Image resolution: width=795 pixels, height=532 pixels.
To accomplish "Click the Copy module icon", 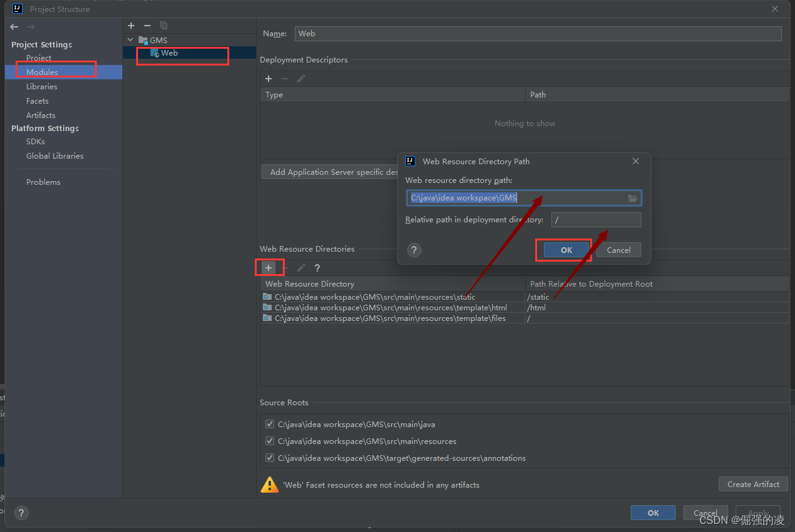I will (164, 26).
